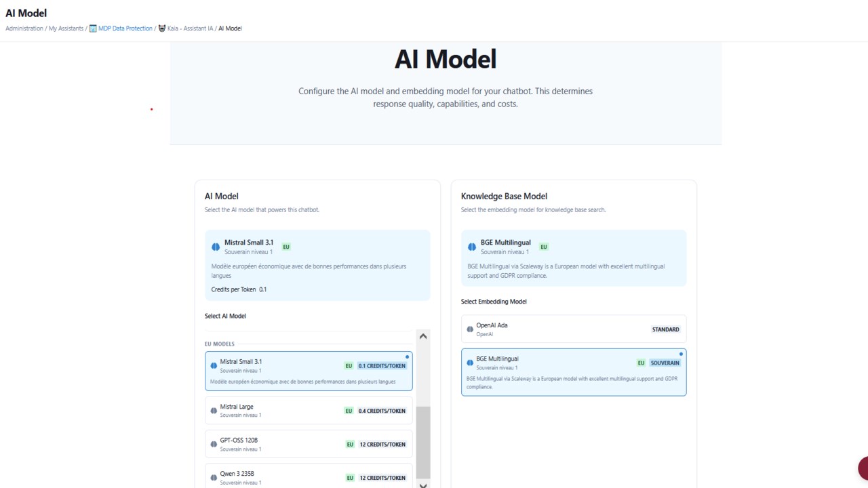Click the model list scroll up arrow
This screenshot has height=488, width=868.
(423, 335)
